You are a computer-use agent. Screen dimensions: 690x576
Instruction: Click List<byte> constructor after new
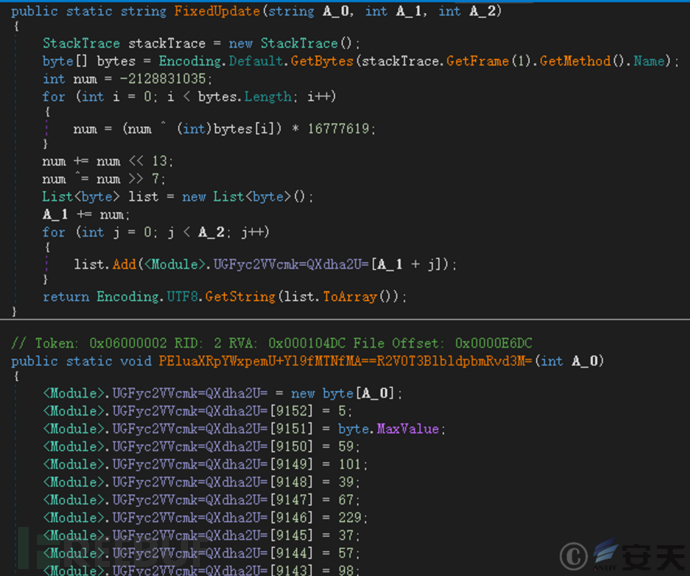click(252, 196)
